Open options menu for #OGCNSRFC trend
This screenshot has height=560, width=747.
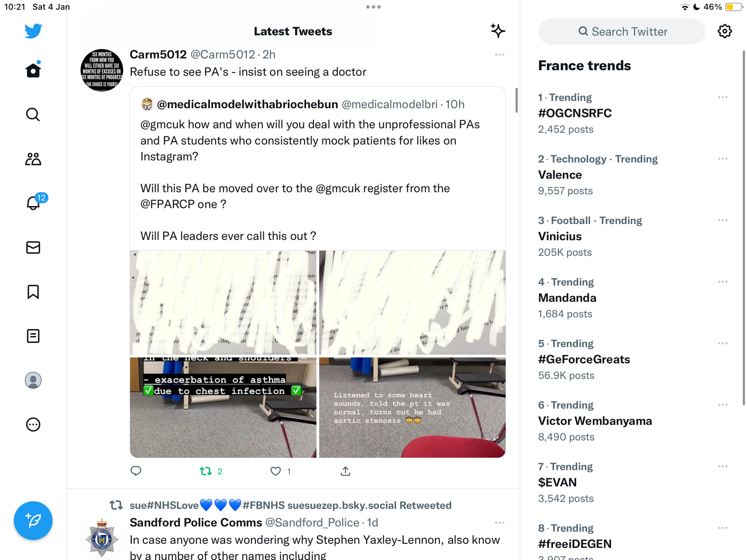point(723,97)
